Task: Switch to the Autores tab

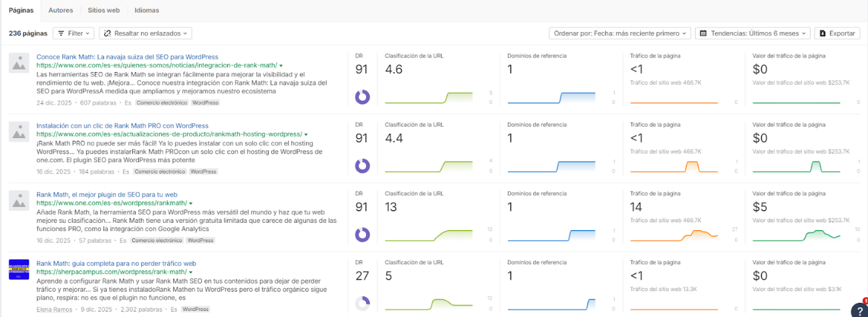Action: 61,11
